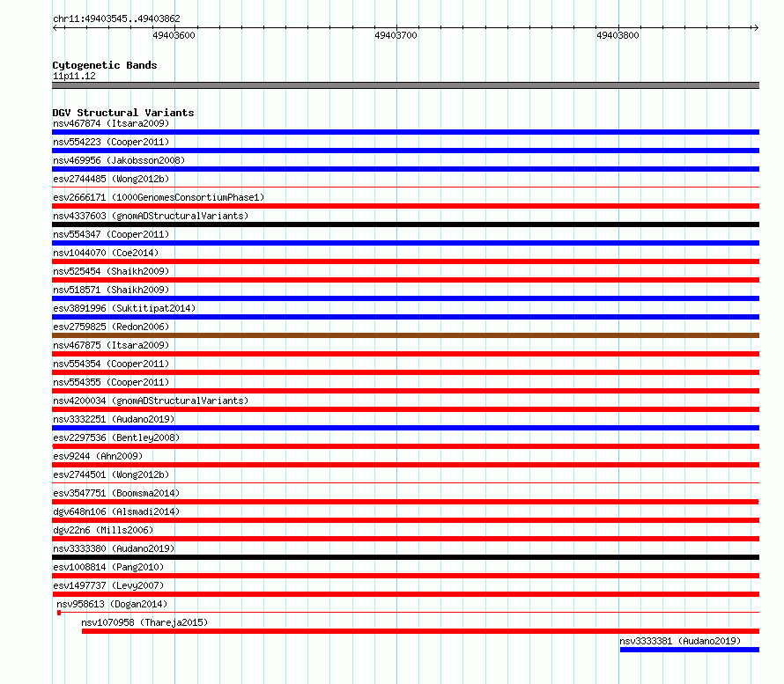Viewport: 784px width, 684px height.
Task: Select the esv1497737 (Levy2007) label
Action: tap(108, 585)
